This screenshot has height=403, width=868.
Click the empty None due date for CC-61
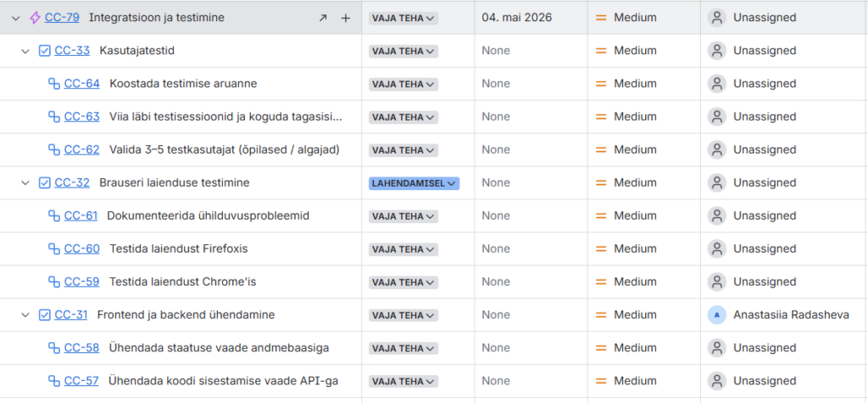pyautogui.click(x=496, y=216)
